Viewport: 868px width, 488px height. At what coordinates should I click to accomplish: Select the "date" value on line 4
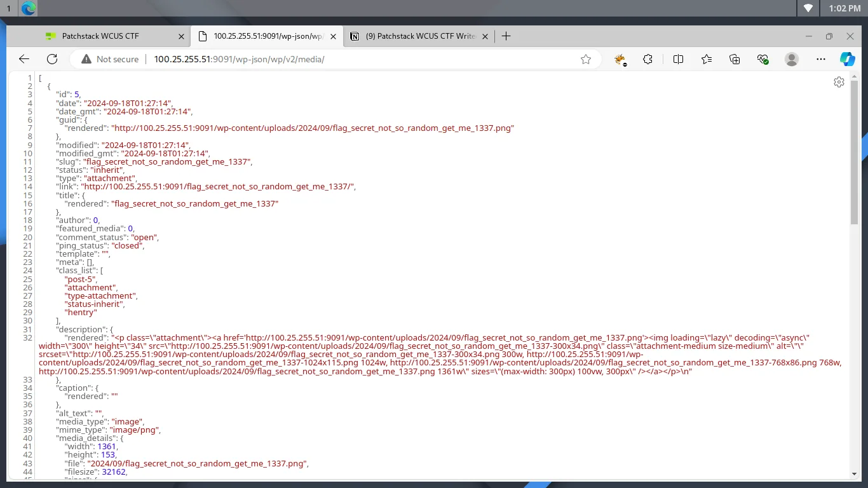coord(128,103)
